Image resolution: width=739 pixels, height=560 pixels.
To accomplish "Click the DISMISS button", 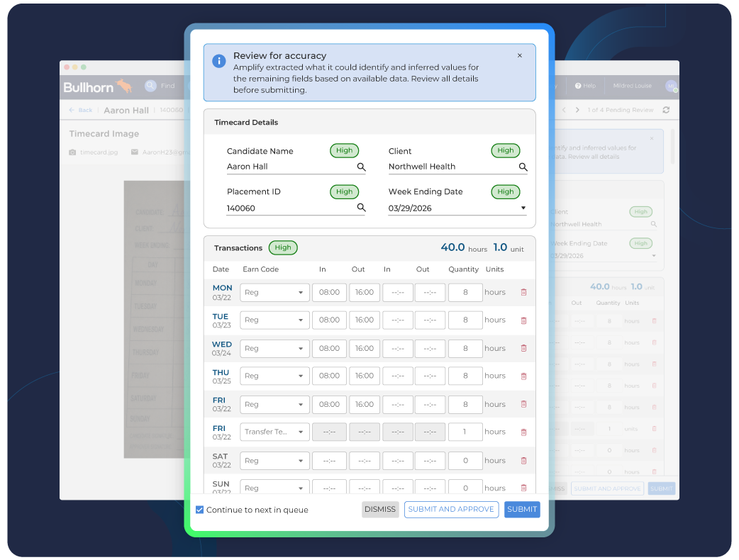I will click(380, 509).
